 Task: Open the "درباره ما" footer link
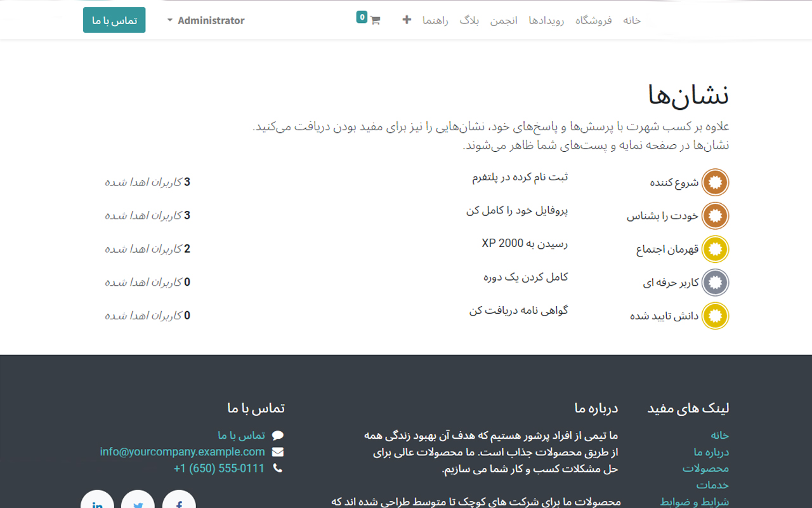tap(711, 451)
